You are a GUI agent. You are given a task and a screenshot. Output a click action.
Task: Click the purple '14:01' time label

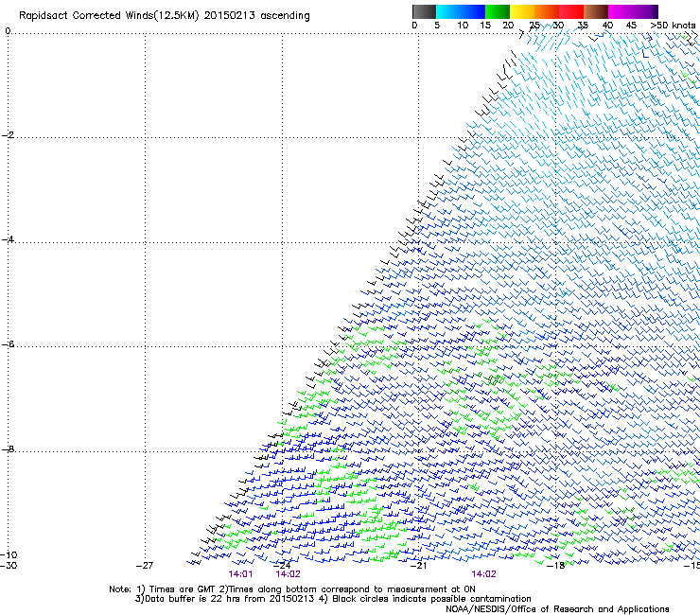click(x=240, y=574)
